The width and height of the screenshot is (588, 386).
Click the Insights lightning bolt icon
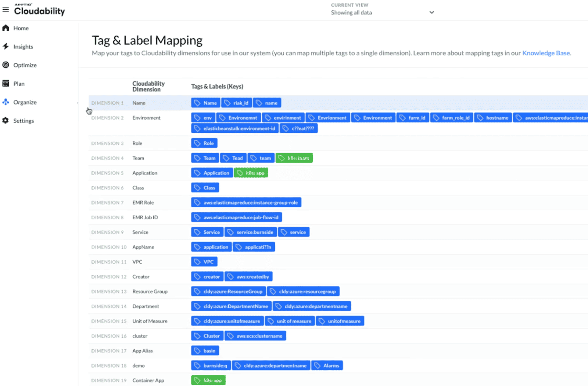point(6,46)
